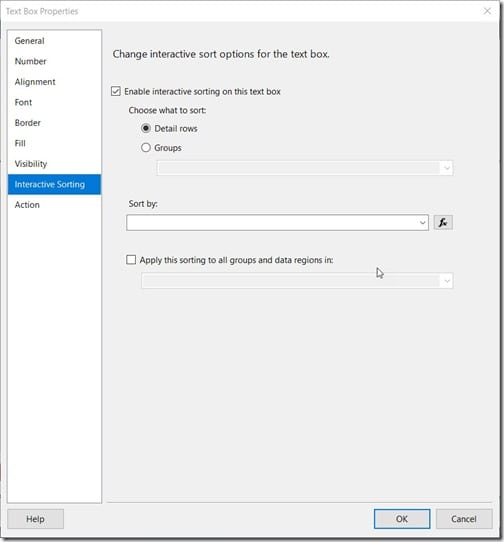Open the data regions dropdown under Apply sorting
The height and width of the screenshot is (542, 504).
coord(447,281)
